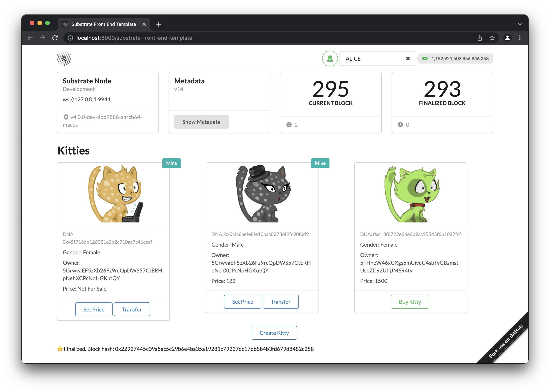Transfer the tan female kitty

tap(132, 309)
